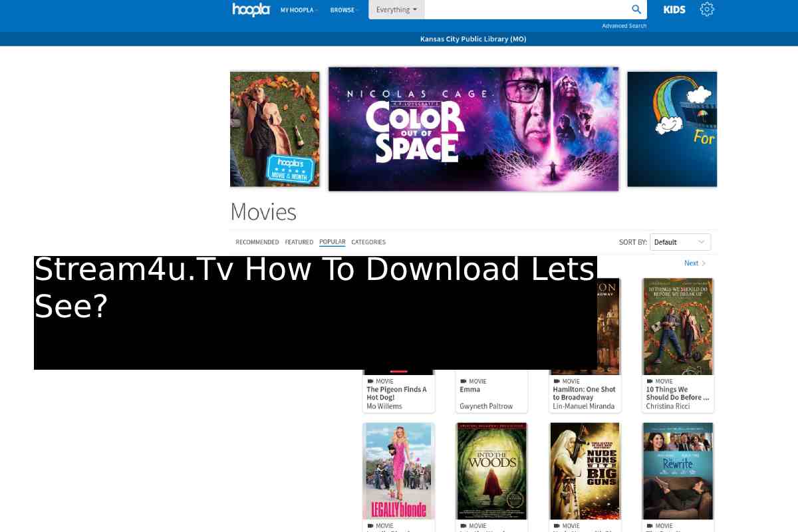
Task: Select the Categories tab
Action: (x=368, y=242)
